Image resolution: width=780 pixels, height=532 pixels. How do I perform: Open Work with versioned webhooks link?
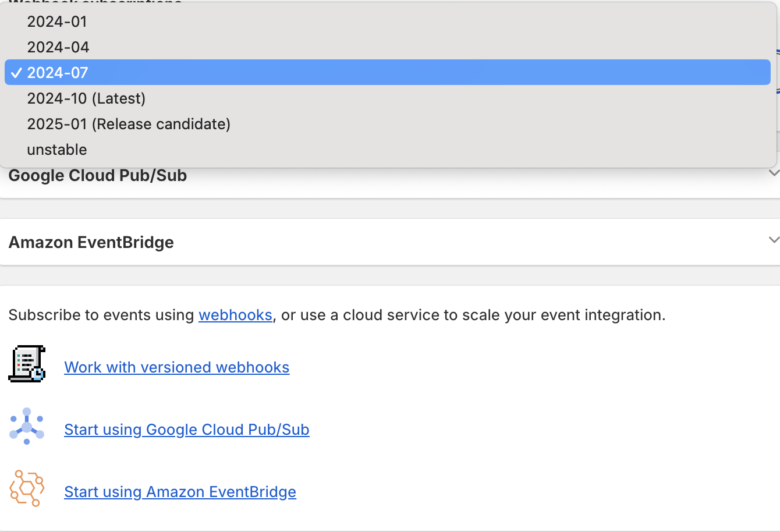177,367
